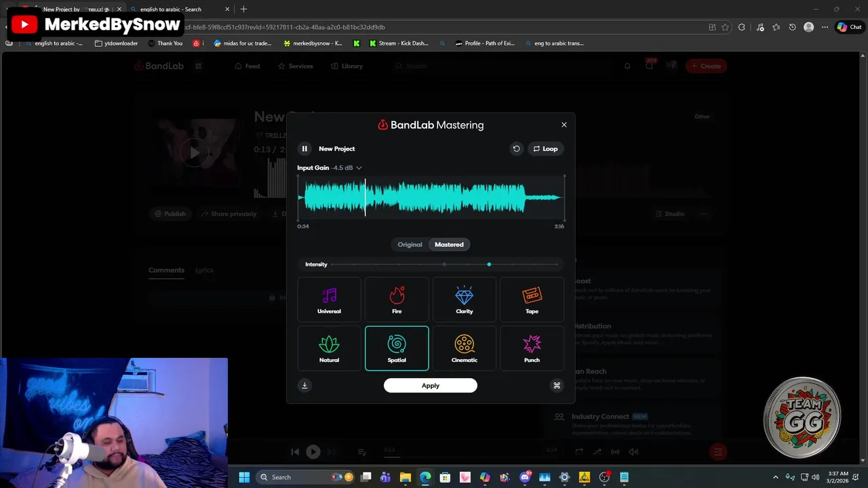The image size is (868, 488).
Task: Open the project in Studio
Action: coord(669,213)
